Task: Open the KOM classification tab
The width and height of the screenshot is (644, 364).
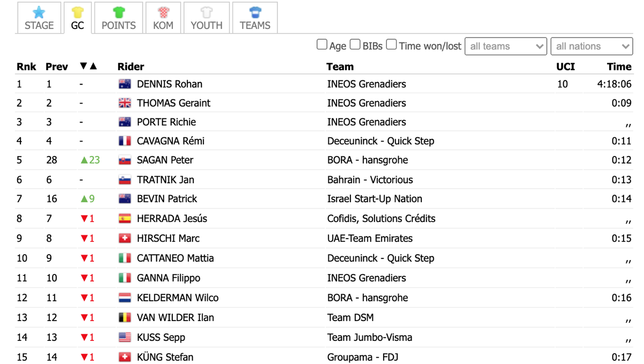Action: pyautogui.click(x=163, y=18)
